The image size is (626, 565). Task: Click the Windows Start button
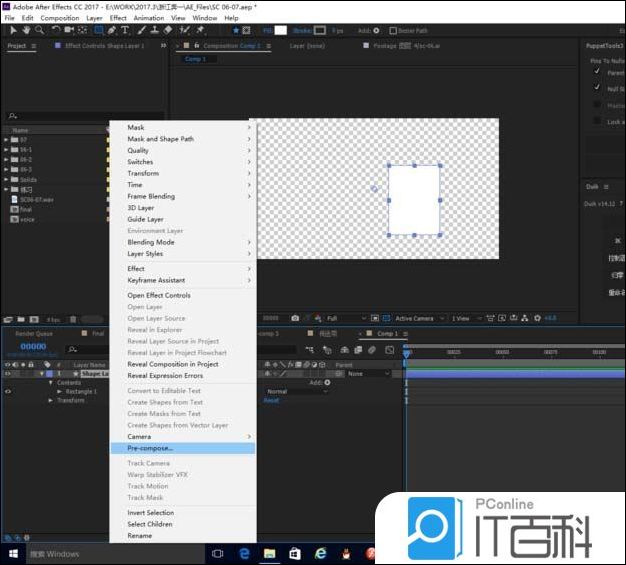(x=13, y=553)
